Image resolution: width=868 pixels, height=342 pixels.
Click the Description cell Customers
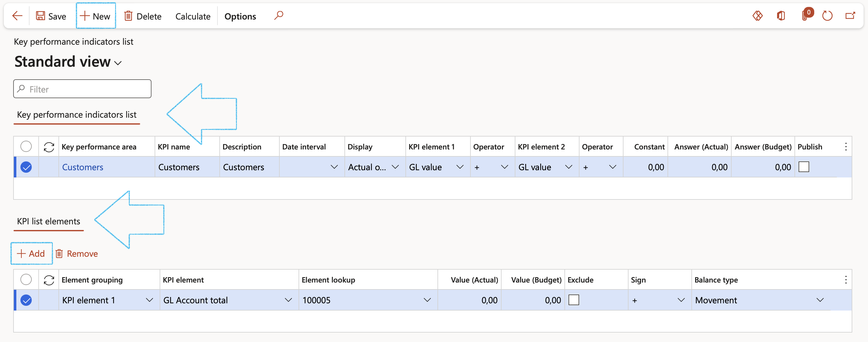click(x=249, y=167)
